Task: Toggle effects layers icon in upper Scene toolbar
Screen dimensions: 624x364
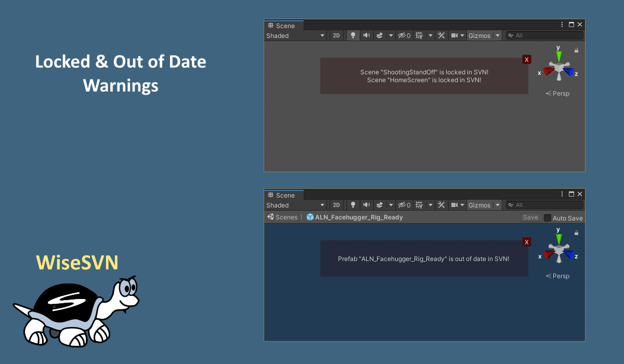Action: coord(380,35)
